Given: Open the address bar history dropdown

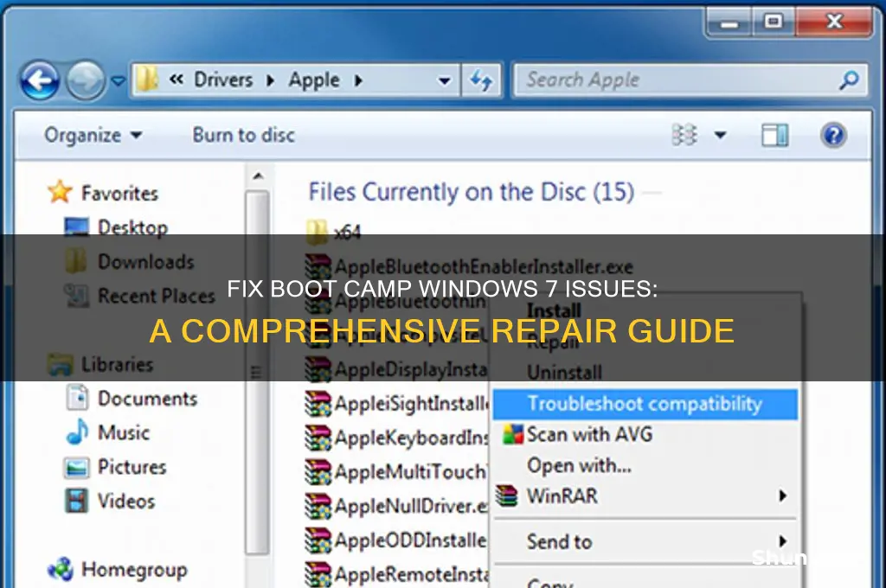Looking at the screenshot, I should (445, 81).
